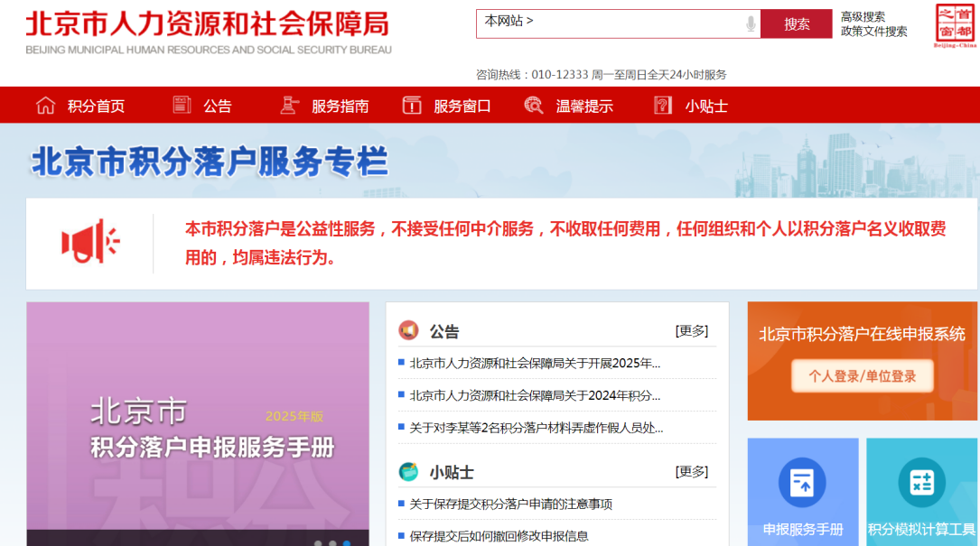Select 服务窗口 in the navigation bar
980x546 pixels.
(x=462, y=106)
